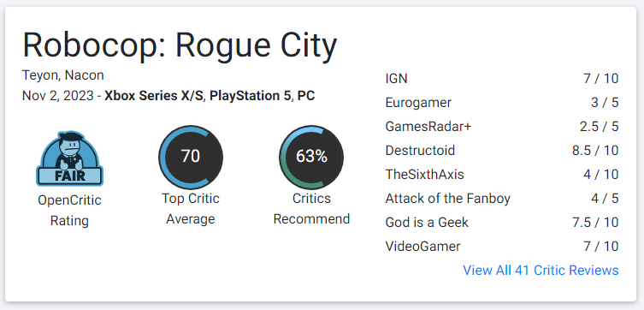Click the Top Critic Average 70 score circle

pos(191,157)
